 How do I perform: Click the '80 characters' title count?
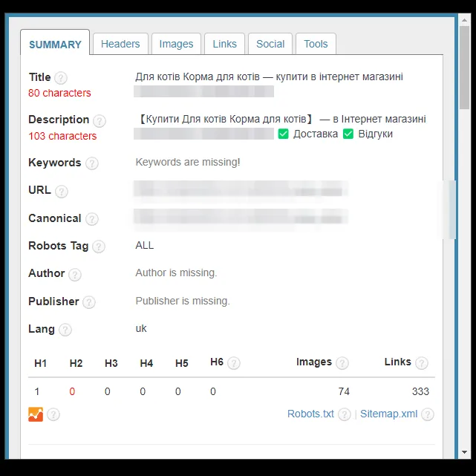pyautogui.click(x=59, y=93)
